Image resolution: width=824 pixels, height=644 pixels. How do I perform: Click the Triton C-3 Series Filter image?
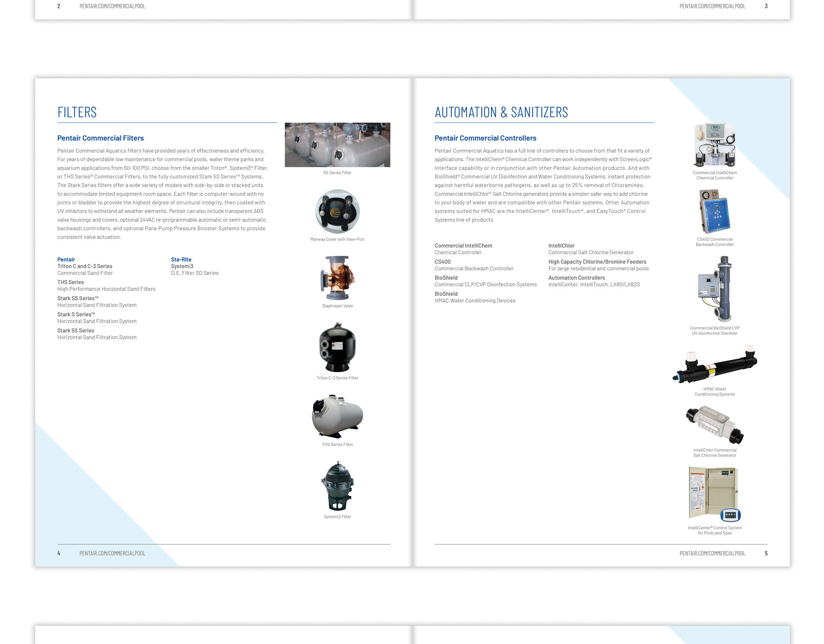point(337,347)
